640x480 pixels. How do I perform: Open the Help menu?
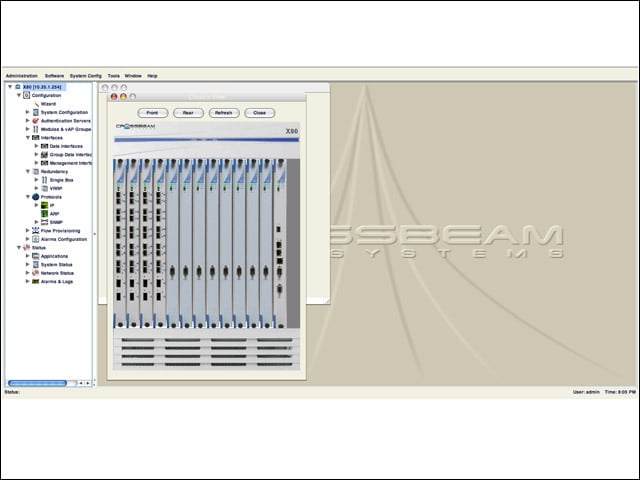coord(152,76)
